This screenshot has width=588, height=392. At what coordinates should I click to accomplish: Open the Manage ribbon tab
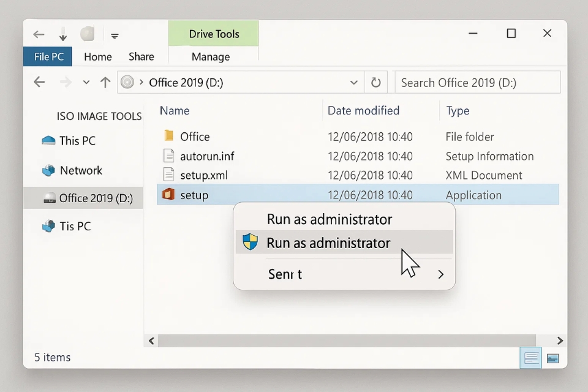(211, 56)
